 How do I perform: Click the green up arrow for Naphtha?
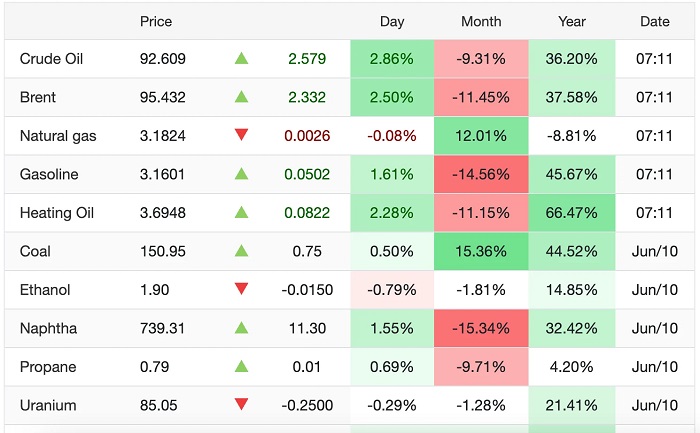242,328
